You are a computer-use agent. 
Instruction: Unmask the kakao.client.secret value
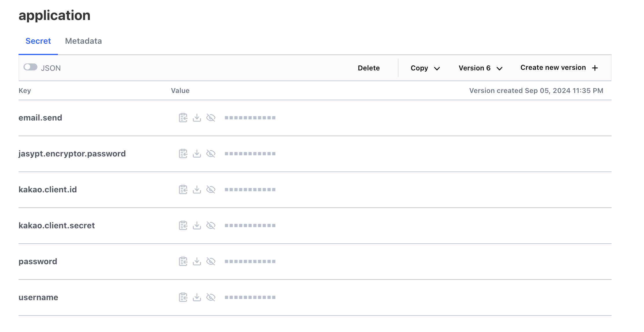click(x=211, y=225)
